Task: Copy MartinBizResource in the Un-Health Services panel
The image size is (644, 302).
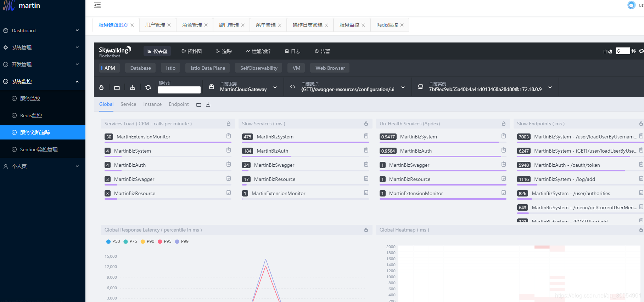Action: pyautogui.click(x=504, y=178)
